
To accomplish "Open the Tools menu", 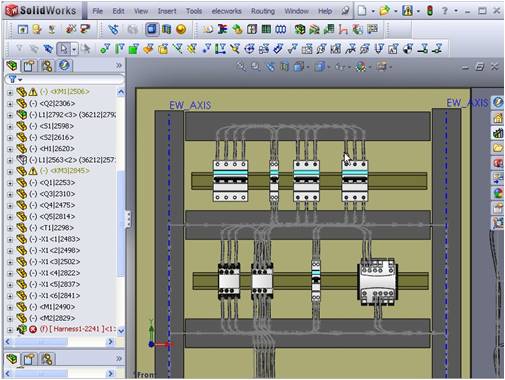I will click(194, 11).
